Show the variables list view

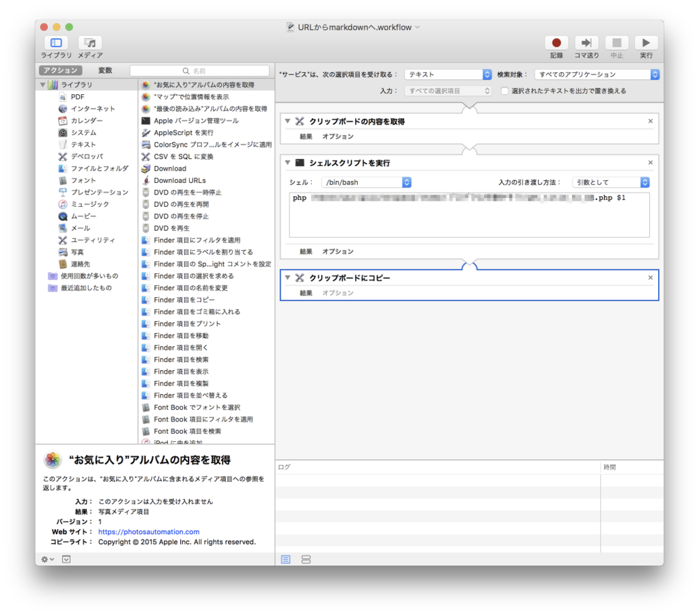(306, 559)
